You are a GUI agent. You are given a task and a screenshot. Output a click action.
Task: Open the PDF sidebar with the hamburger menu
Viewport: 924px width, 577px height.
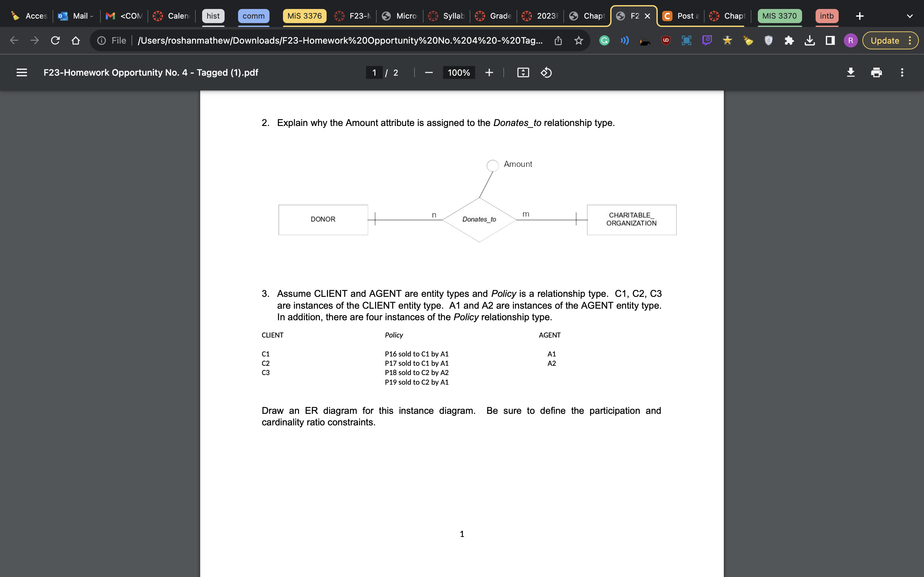tap(21, 72)
